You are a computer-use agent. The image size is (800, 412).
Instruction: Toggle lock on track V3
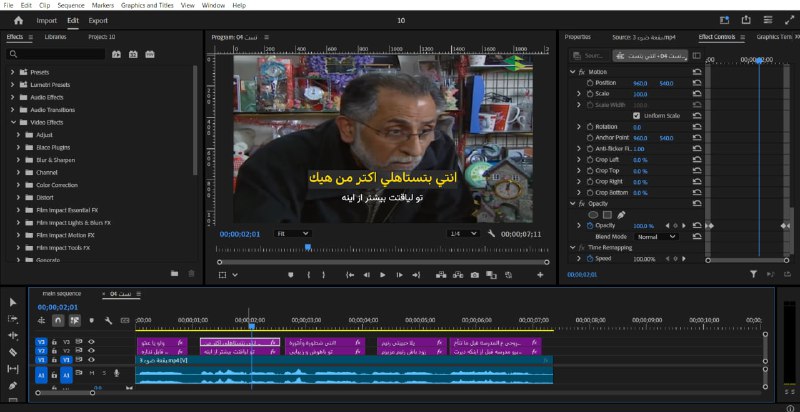pyautogui.click(x=54, y=342)
